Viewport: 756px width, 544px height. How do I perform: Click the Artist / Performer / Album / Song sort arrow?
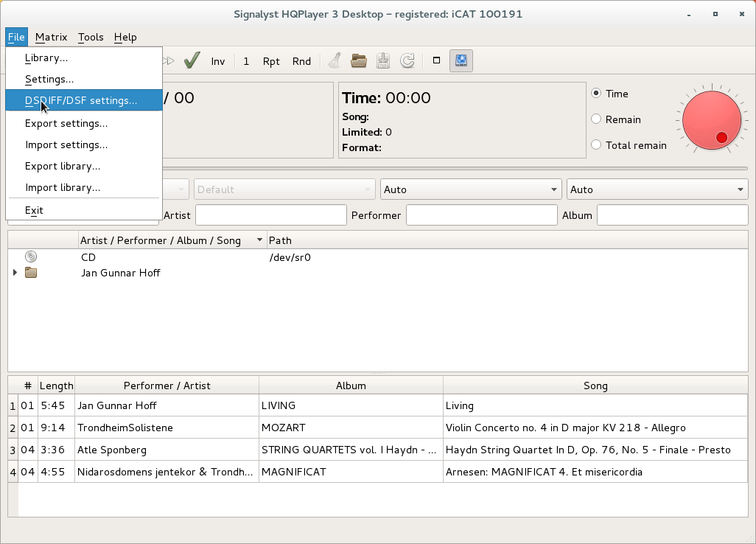[x=259, y=240]
